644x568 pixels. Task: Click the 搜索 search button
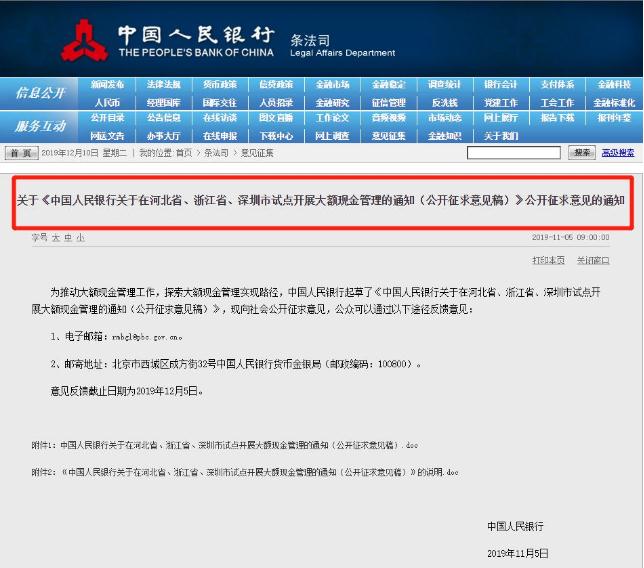pyautogui.click(x=582, y=153)
